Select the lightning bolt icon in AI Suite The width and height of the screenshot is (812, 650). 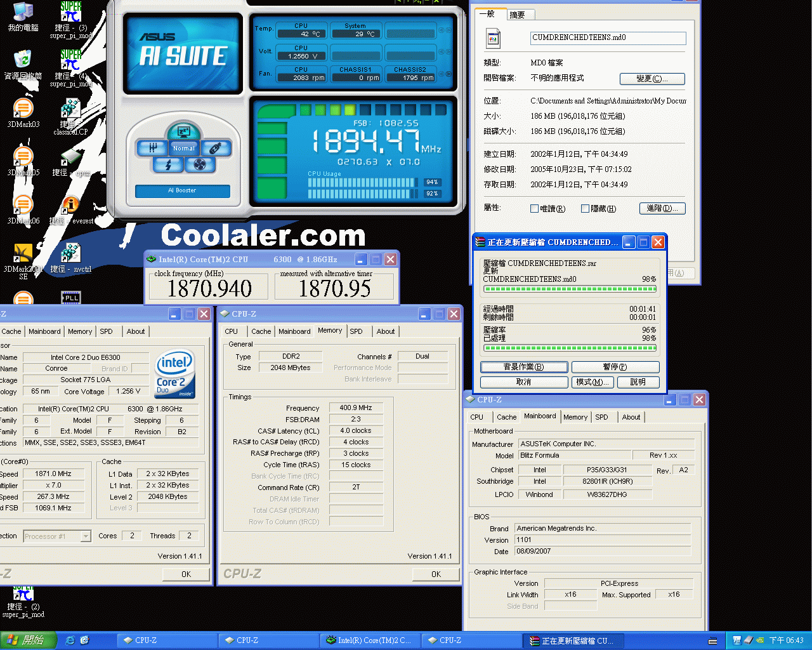point(168,164)
